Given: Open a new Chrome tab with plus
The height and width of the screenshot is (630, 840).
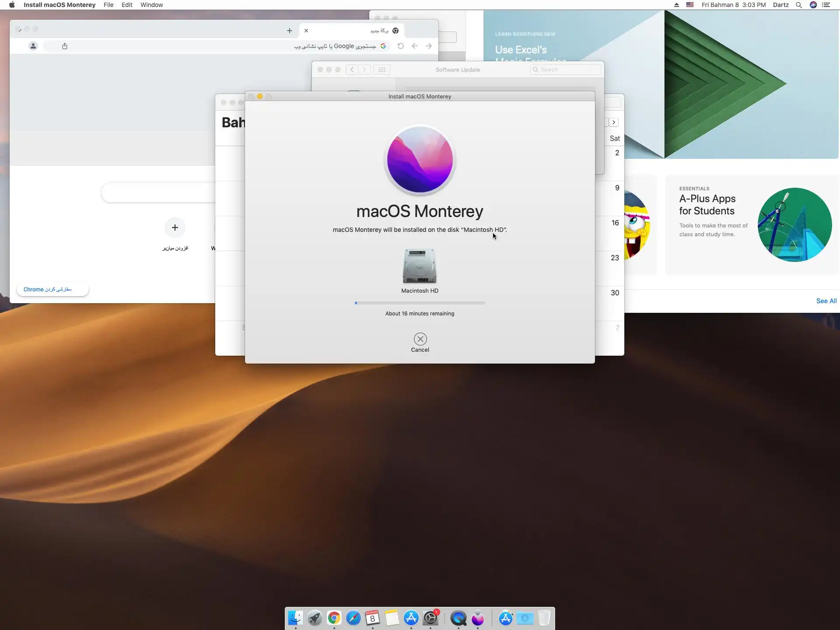Looking at the screenshot, I should click(x=289, y=31).
